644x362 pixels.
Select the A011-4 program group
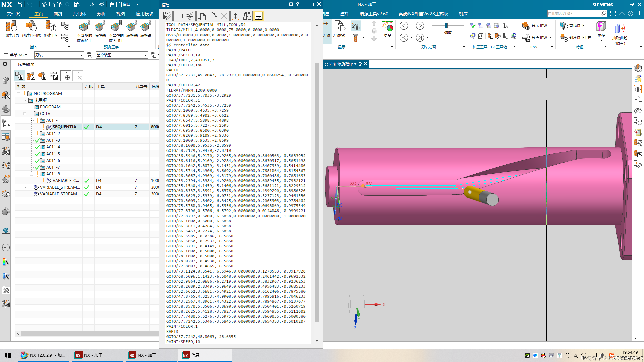tap(53, 147)
